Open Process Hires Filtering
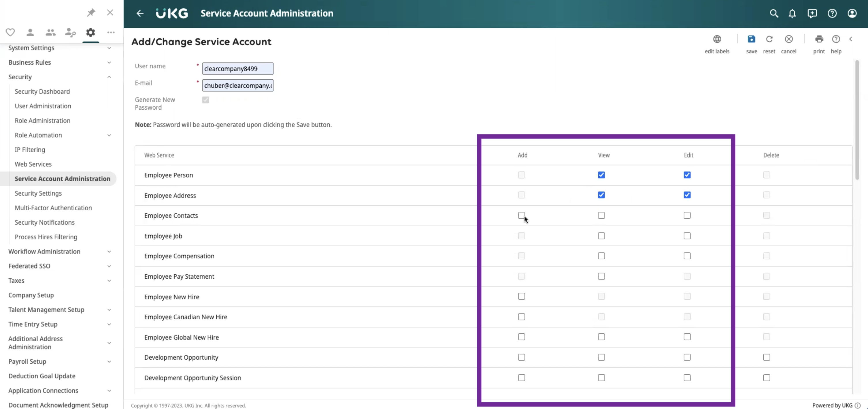 [x=46, y=237]
